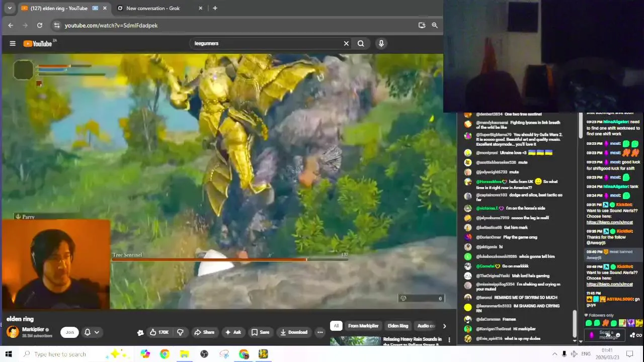644x362 pixels.
Task: Click the Ask button
Action: (x=233, y=332)
